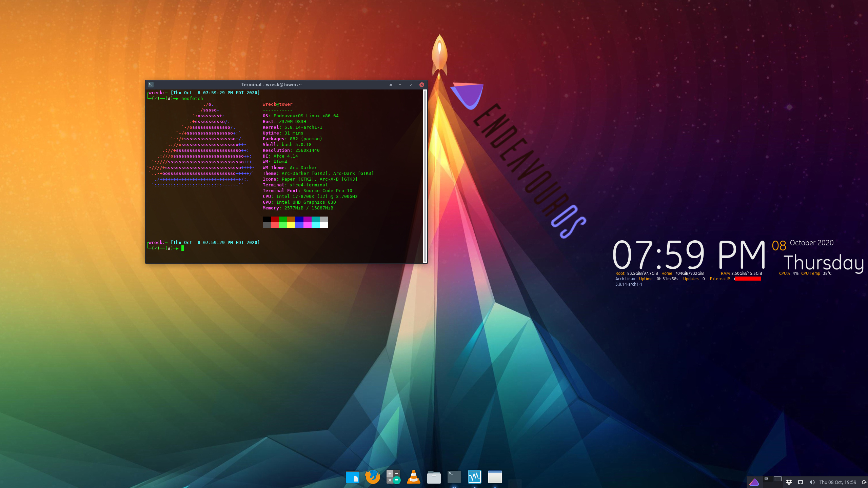Click the 'Shell: bash 5.0.18' line
The height and width of the screenshot is (488, 868).
pyautogui.click(x=287, y=145)
